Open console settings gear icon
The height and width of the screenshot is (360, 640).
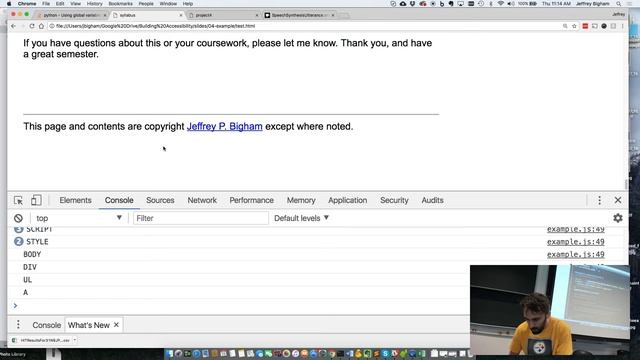[x=618, y=218]
